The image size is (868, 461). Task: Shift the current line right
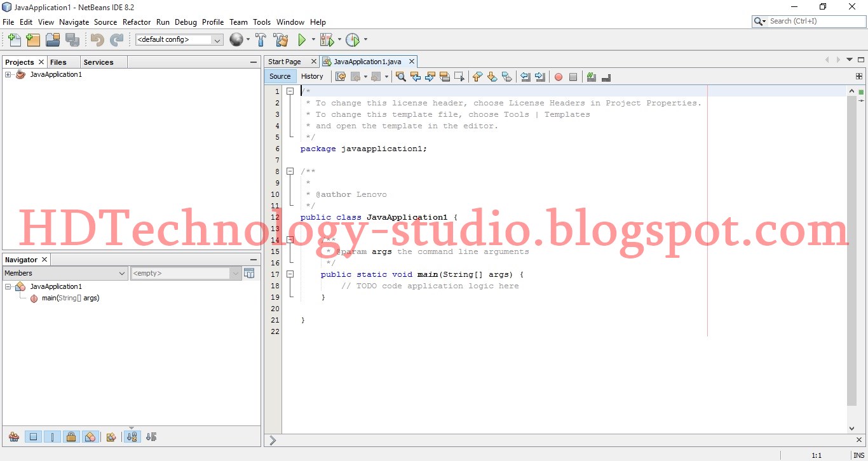[x=540, y=77]
